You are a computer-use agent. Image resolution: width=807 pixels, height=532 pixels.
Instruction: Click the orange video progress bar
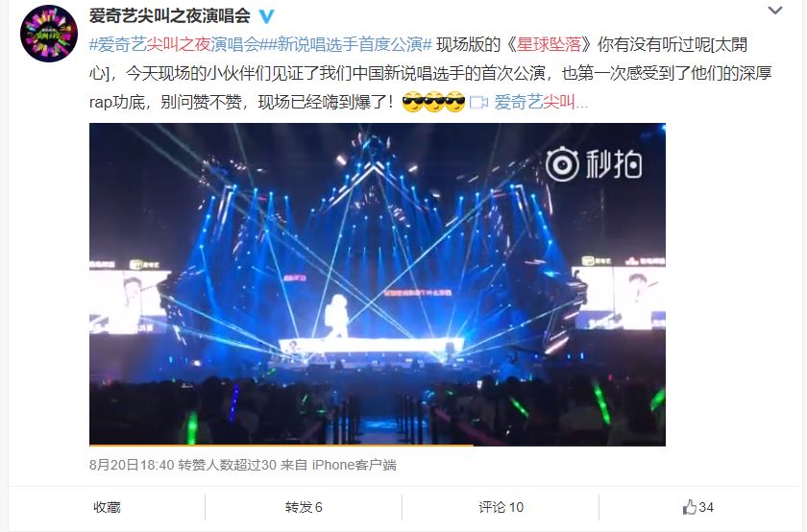281,445
